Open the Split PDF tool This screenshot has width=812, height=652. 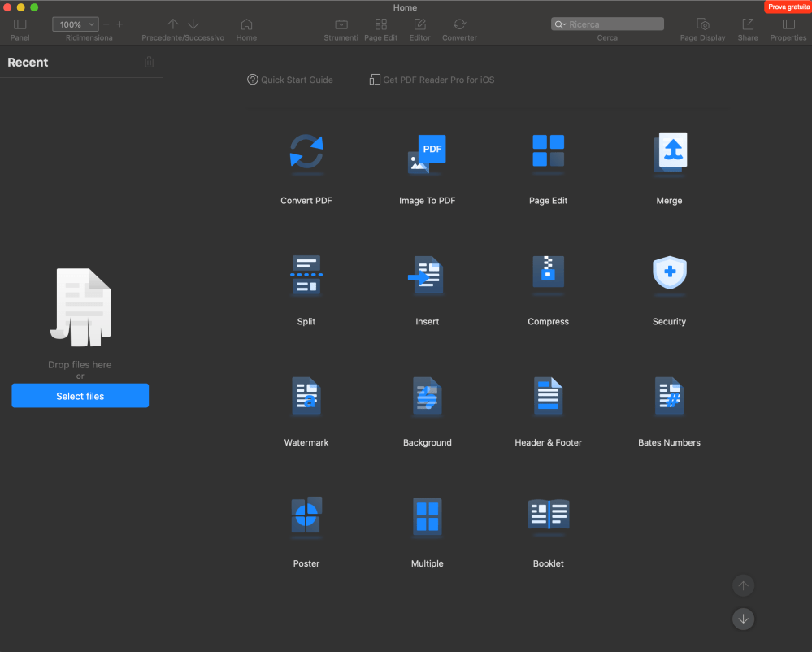click(x=306, y=275)
